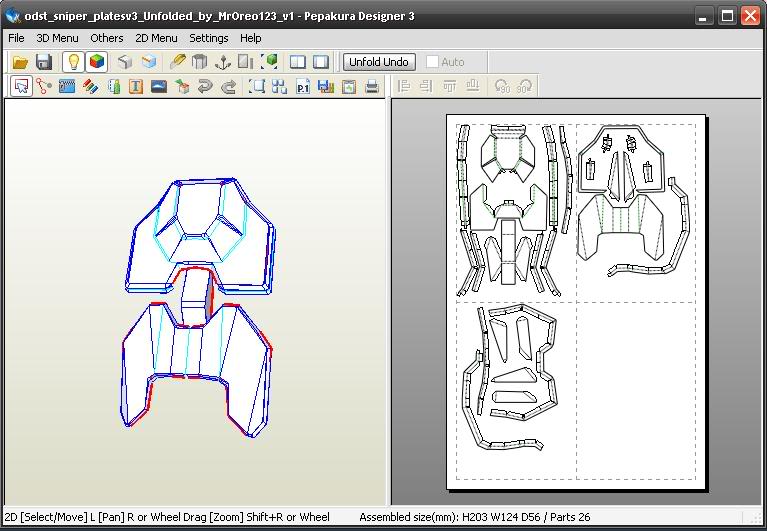Click the dashed-corner rectangle fit-view icon

point(257,87)
